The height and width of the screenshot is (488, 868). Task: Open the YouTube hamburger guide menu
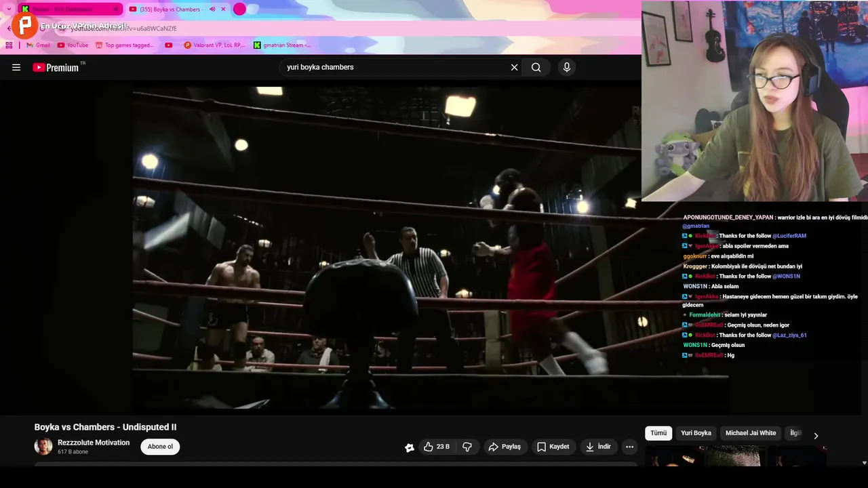click(x=16, y=67)
